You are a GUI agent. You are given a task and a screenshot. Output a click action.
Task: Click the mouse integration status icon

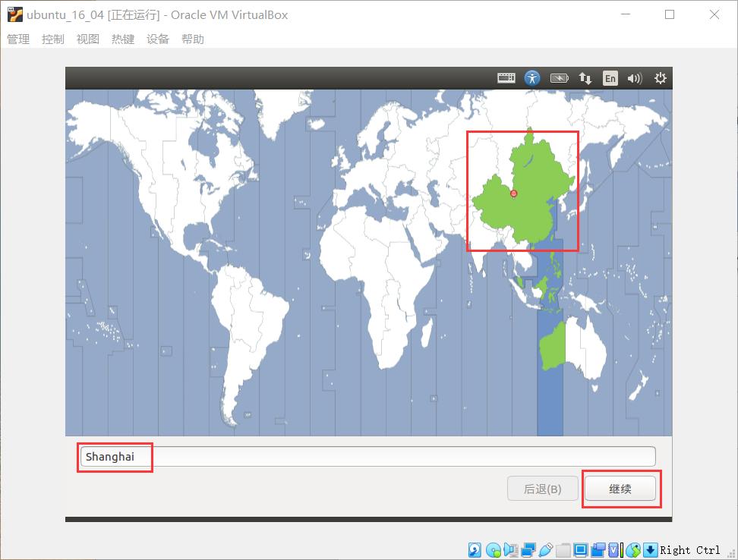coord(633,549)
